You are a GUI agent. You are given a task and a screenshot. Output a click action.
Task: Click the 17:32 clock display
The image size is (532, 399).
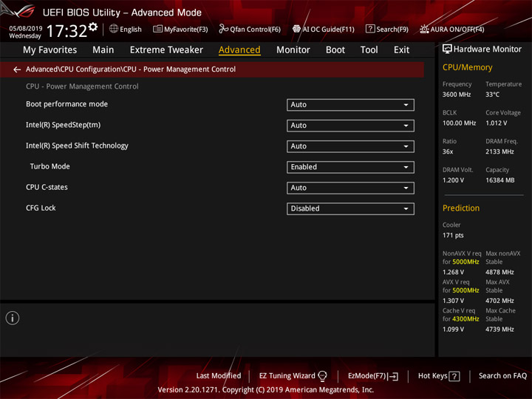66,31
